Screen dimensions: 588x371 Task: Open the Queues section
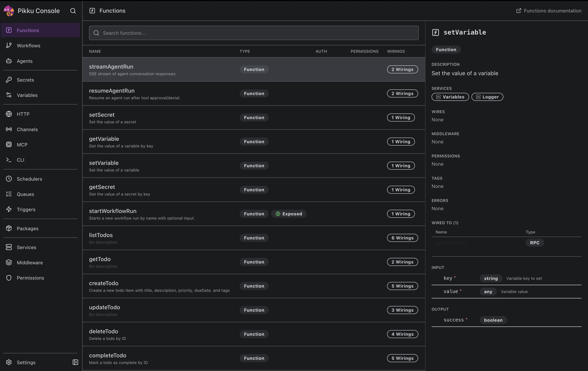pyautogui.click(x=25, y=194)
